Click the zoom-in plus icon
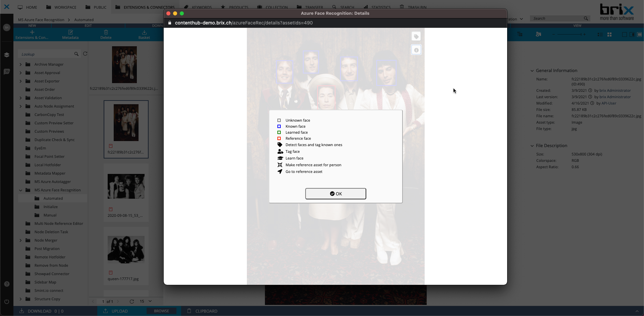644x316 pixels. pos(584,34)
